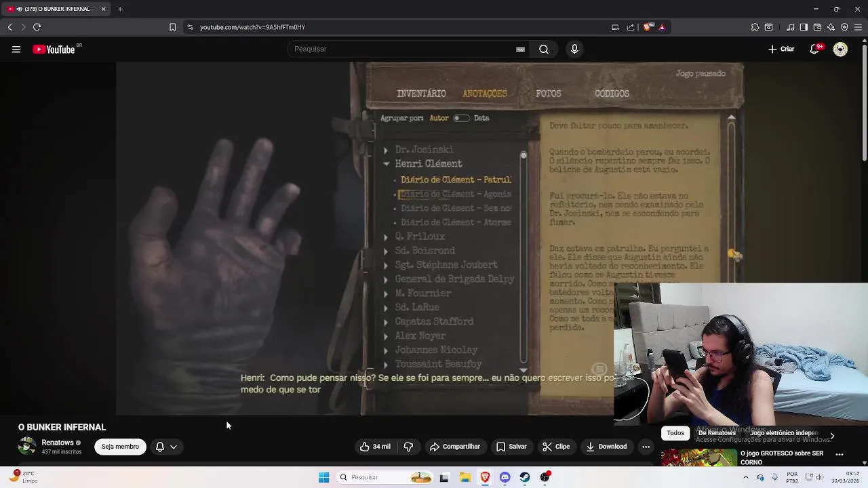Show next suggestion chips with arrow
This screenshot has width=868, height=488.
coord(832,435)
